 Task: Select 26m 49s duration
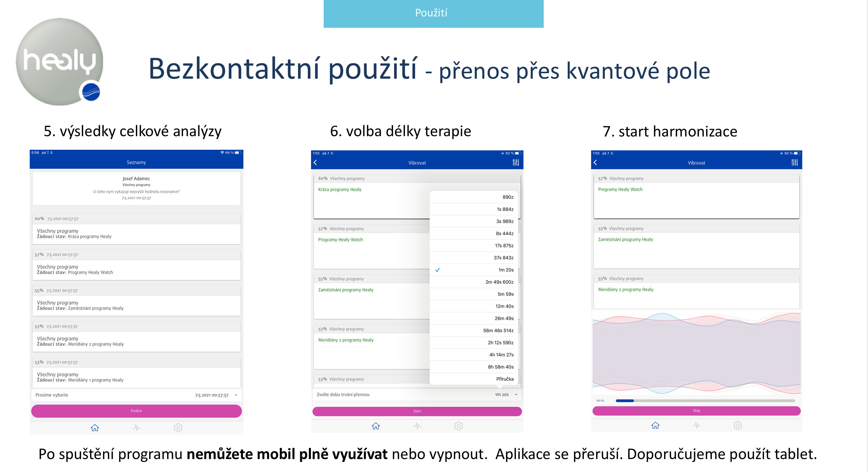point(474,318)
